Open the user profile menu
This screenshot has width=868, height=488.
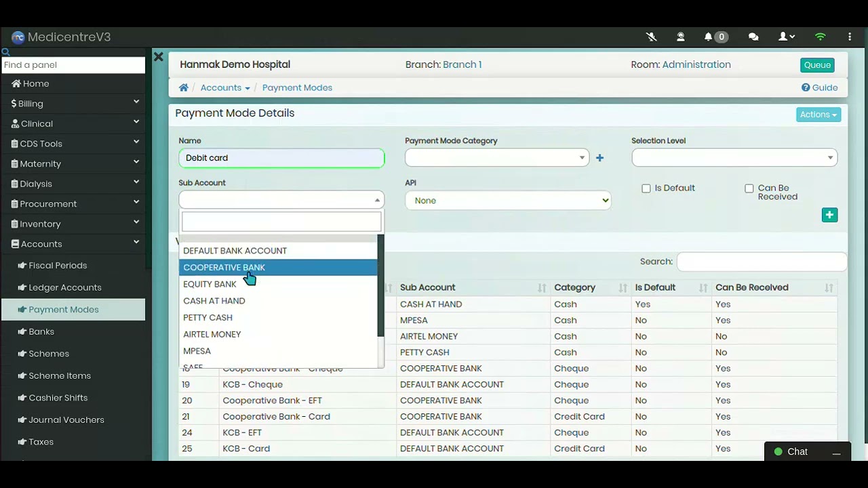click(x=787, y=37)
